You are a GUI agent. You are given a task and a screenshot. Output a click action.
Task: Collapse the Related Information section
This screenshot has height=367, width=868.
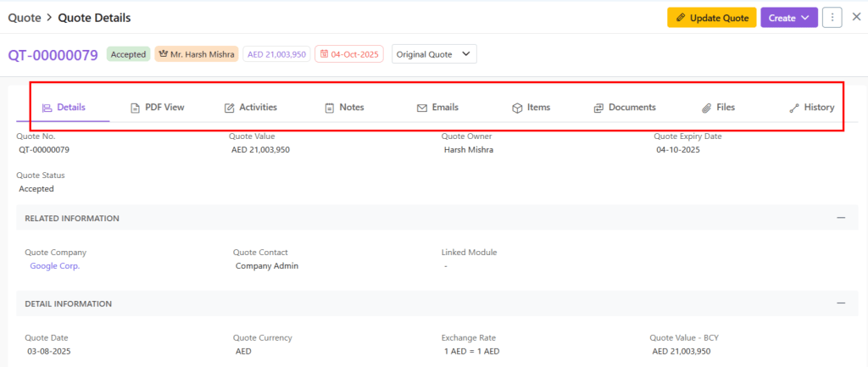(x=841, y=218)
